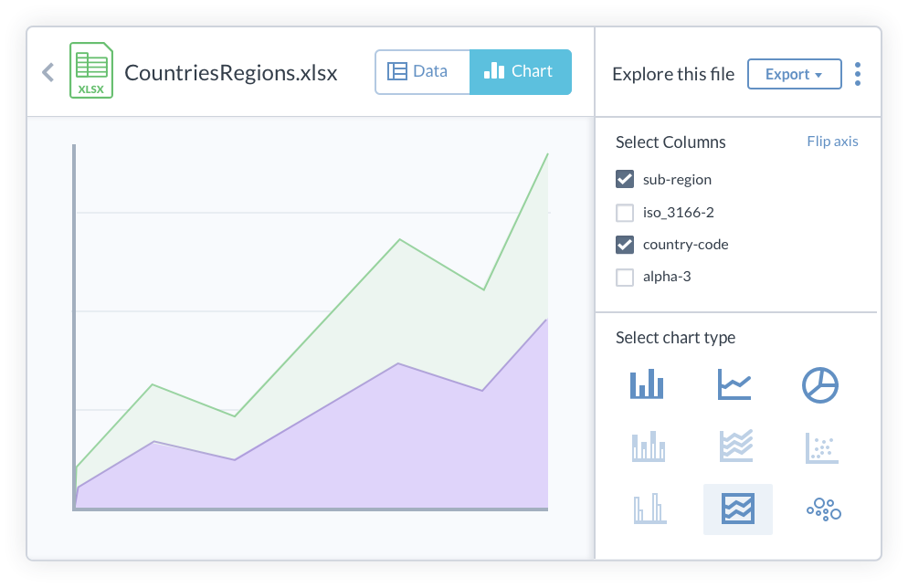Click the Chart tab

520,71
